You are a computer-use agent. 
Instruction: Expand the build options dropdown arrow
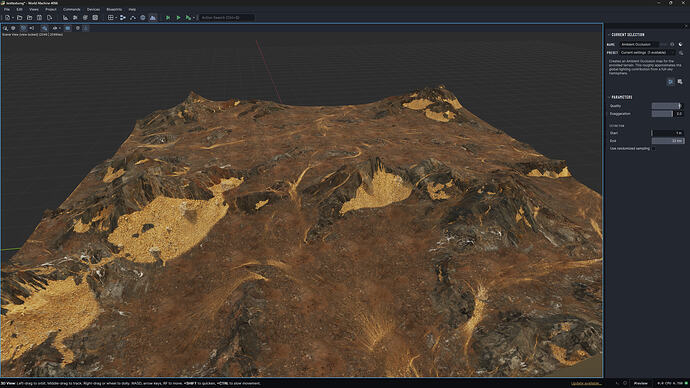[194, 18]
